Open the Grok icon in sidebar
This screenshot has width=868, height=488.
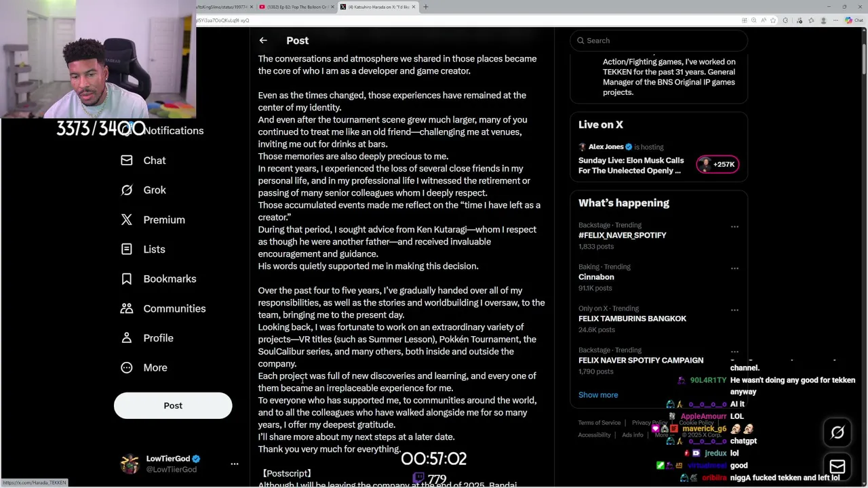pos(127,190)
